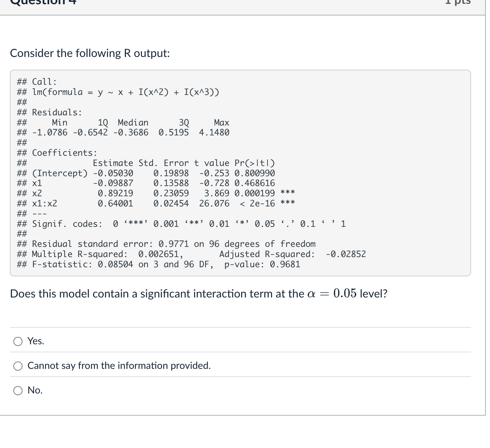Click the question text about significant interaction term

[x=199, y=294]
